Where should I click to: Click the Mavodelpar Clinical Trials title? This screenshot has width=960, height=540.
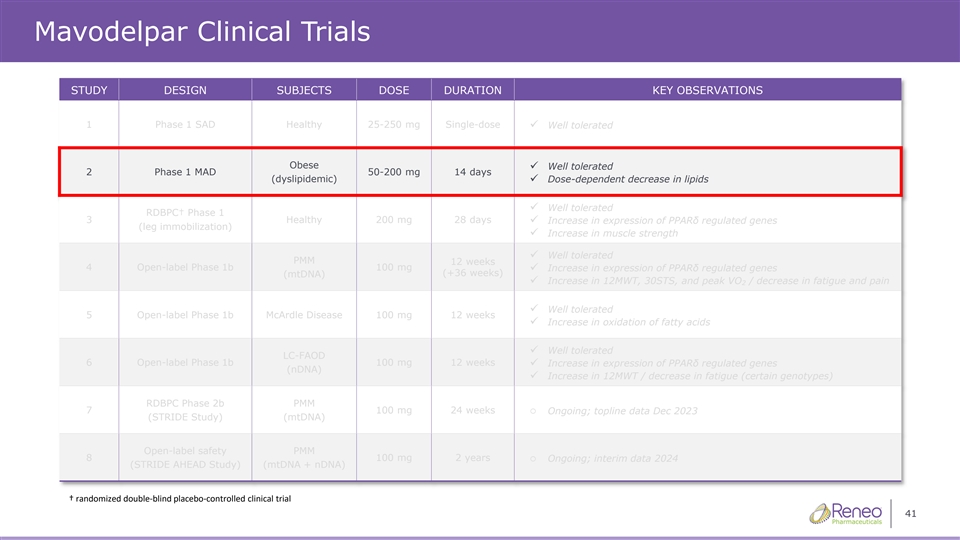point(202,31)
